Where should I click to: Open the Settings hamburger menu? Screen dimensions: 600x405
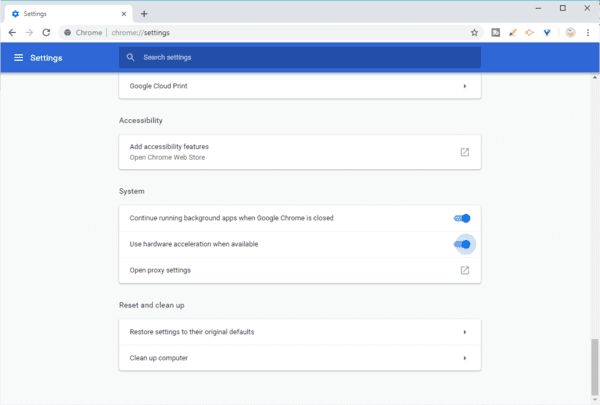[x=18, y=58]
